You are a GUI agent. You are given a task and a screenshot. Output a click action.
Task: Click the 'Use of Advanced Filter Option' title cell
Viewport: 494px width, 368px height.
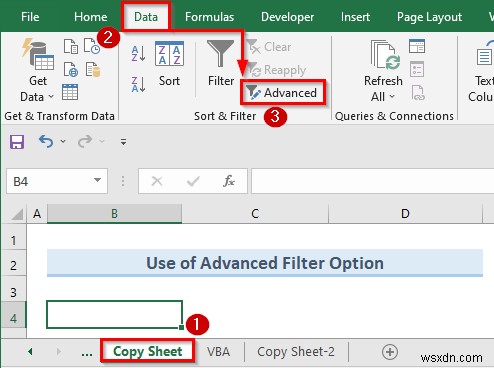[x=265, y=263]
